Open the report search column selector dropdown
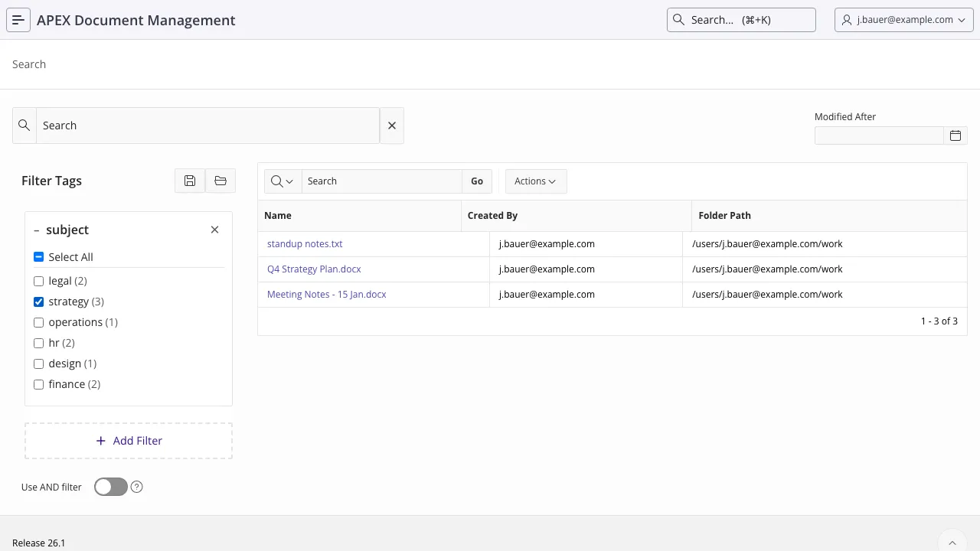This screenshot has width=980, height=551. click(x=283, y=181)
